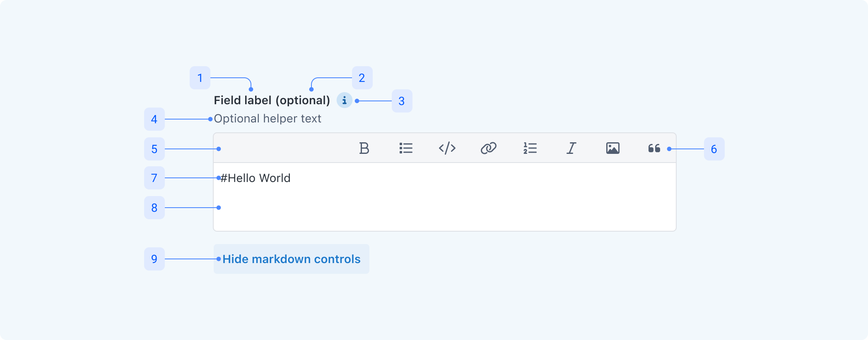Click Hide markdown controls
The image size is (868, 340).
[292, 259]
